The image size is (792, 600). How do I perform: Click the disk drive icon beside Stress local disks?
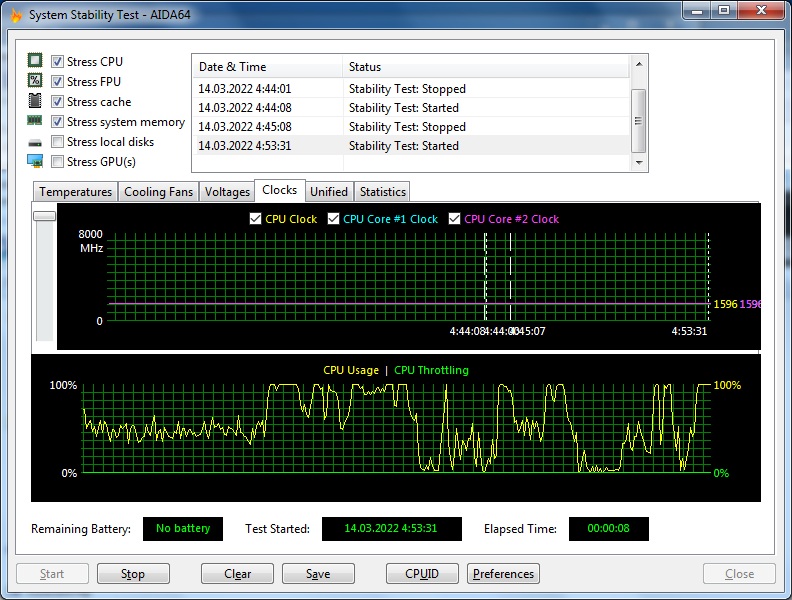pos(35,142)
